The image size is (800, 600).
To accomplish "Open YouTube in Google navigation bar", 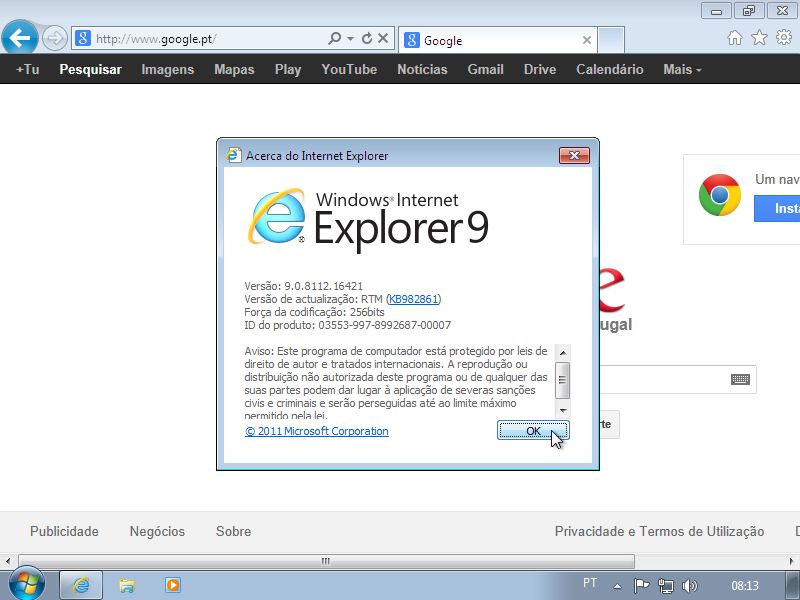I will pos(349,69).
